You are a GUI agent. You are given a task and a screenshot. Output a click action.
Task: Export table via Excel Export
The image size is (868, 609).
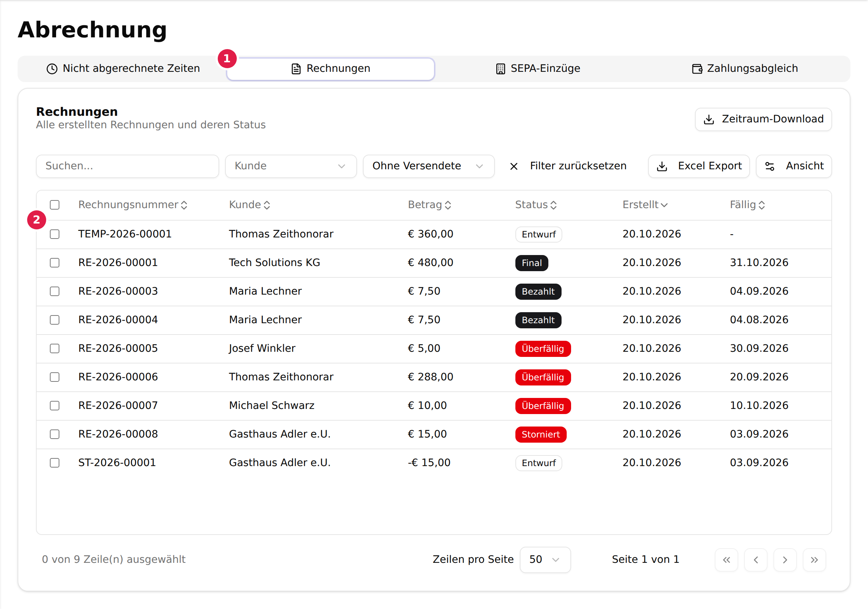point(699,166)
